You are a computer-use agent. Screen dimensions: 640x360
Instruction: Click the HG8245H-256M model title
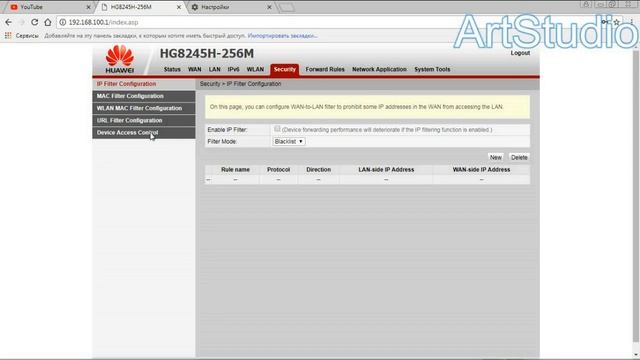coord(207,53)
